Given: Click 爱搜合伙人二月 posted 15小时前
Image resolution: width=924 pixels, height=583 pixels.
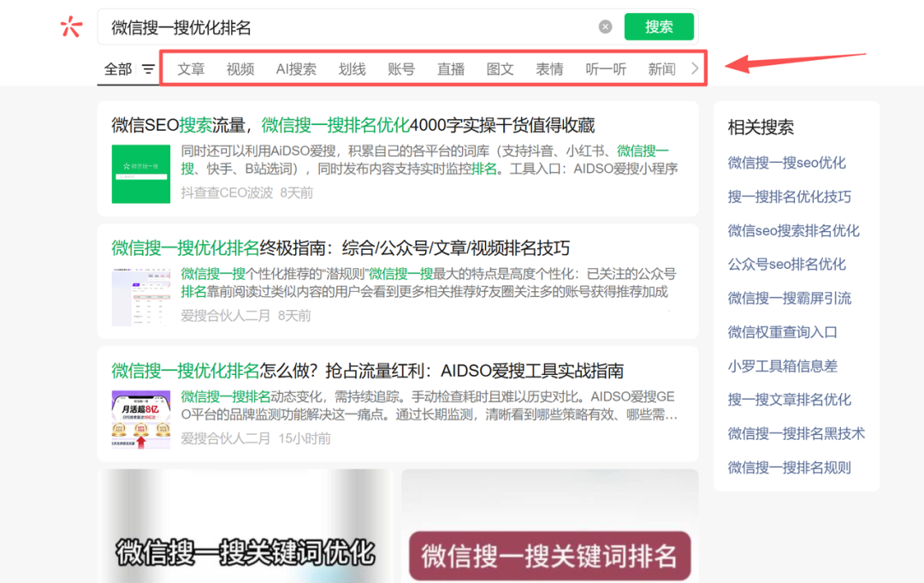Looking at the screenshot, I should [x=225, y=438].
